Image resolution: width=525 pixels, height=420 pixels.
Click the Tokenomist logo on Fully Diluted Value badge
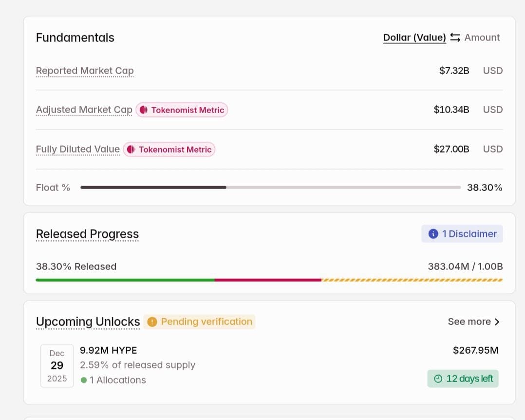pyautogui.click(x=131, y=150)
